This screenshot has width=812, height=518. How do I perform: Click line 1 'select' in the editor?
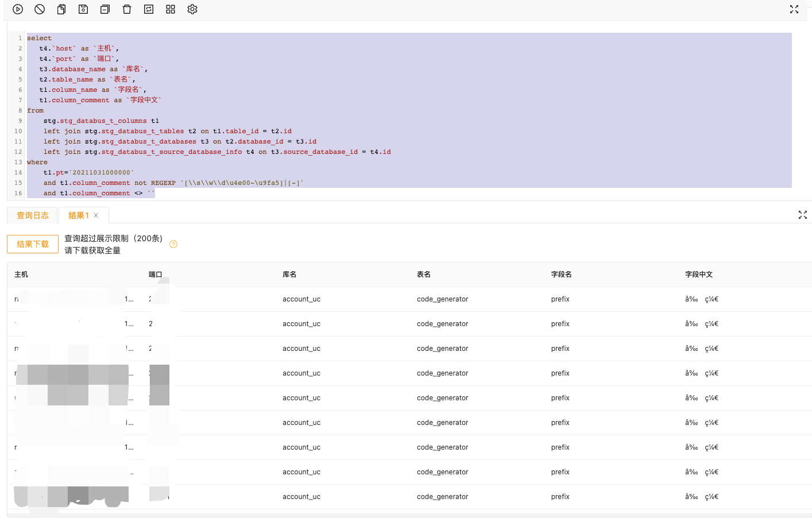pos(39,38)
